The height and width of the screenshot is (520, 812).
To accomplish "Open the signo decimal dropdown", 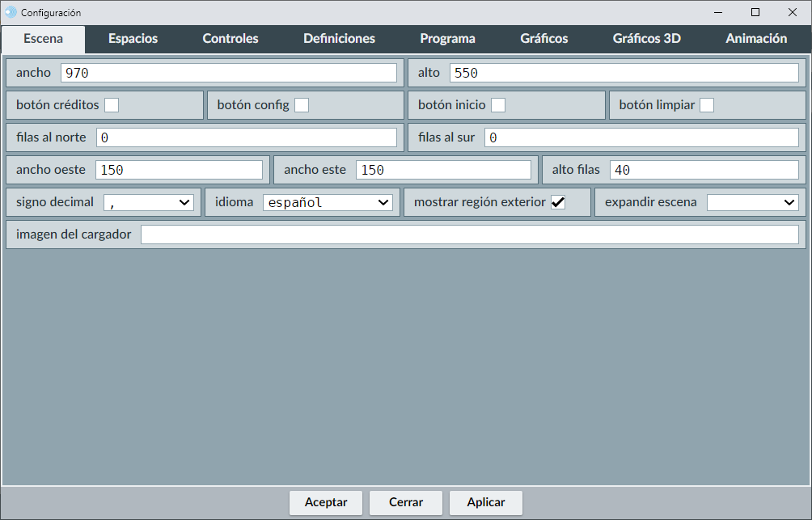I will [149, 202].
